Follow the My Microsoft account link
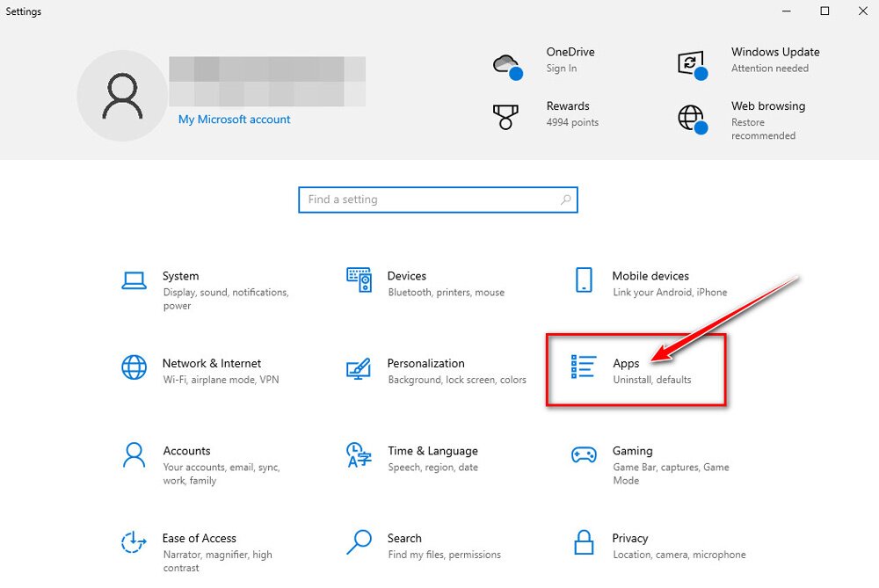This screenshot has width=879, height=588. point(235,120)
